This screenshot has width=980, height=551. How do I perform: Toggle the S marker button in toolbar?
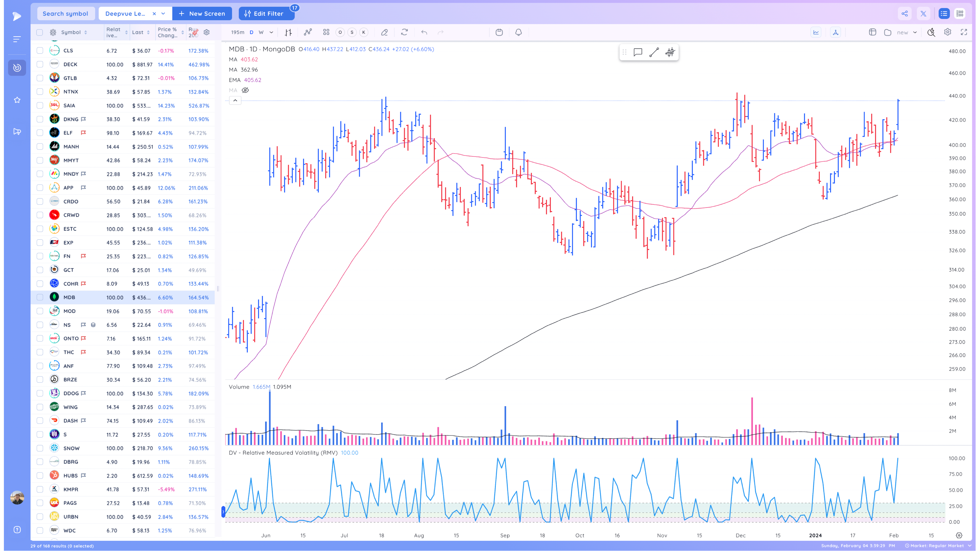click(352, 32)
